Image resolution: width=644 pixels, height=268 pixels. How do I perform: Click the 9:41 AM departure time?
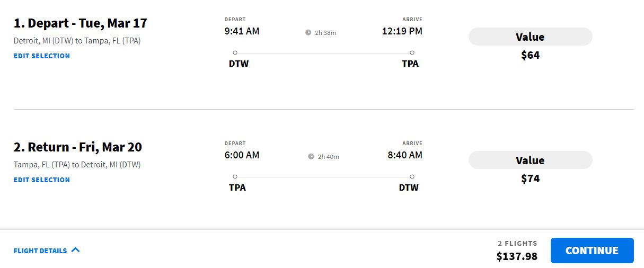point(242,31)
